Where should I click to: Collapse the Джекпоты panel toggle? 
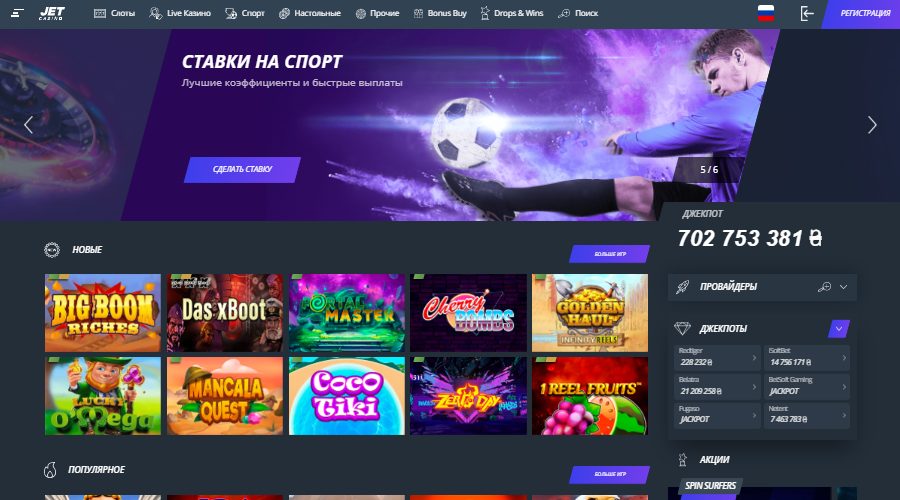point(839,329)
